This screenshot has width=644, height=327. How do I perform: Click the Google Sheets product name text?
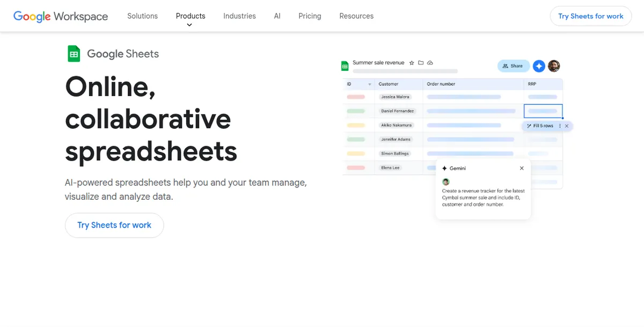click(123, 54)
